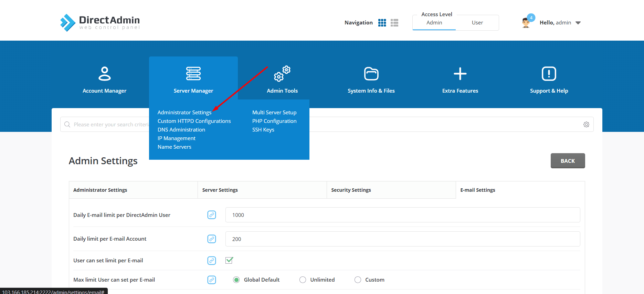The image size is (644, 294).
Task: Open the Admin Tools gears icon
Action: click(282, 74)
